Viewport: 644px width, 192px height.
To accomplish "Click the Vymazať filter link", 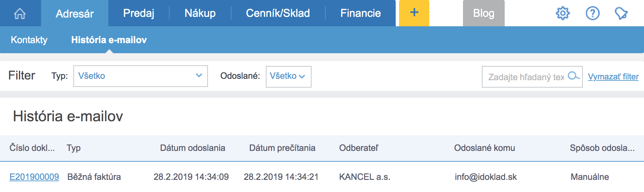I will (613, 77).
